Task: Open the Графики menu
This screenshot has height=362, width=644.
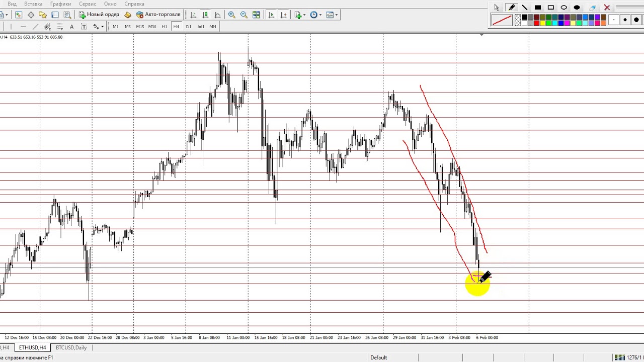Action: coord(60,4)
